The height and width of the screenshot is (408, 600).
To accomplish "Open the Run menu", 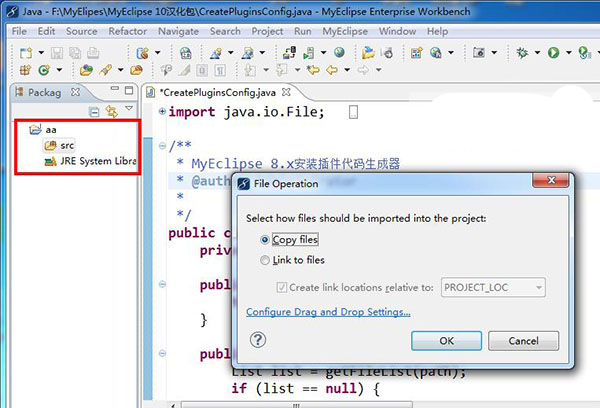I will pos(302,31).
